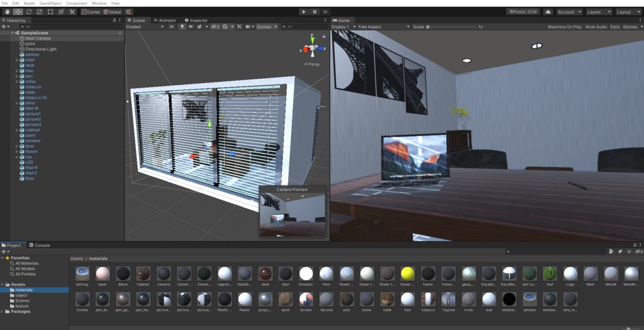This screenshot has height=330, width=644.
Task: Toggle 2D view mode in Scene
Action: click(x=172, y=26)
